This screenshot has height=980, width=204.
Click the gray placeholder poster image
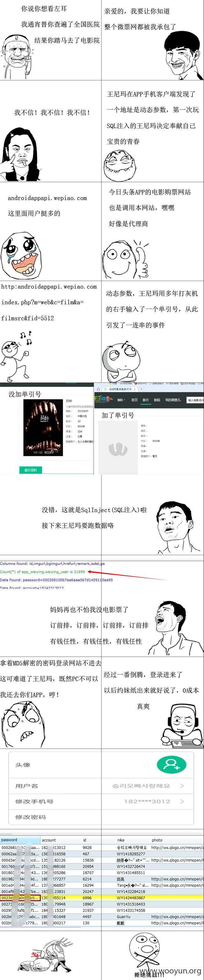pos(118,448)
